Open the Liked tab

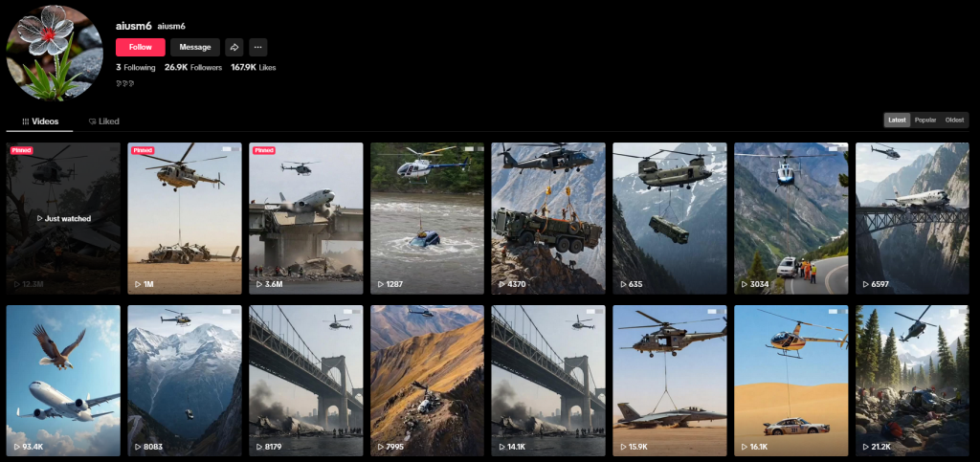point(103,121)
